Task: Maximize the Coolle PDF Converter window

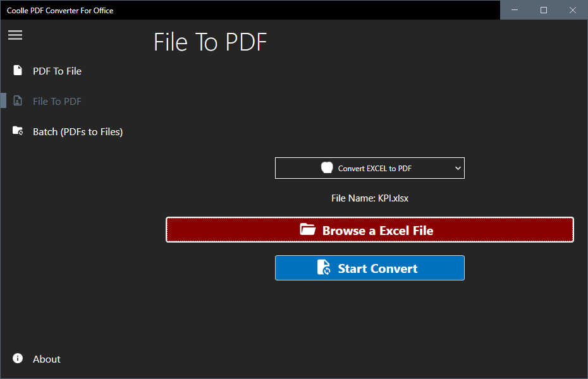Action: [544, 10]
